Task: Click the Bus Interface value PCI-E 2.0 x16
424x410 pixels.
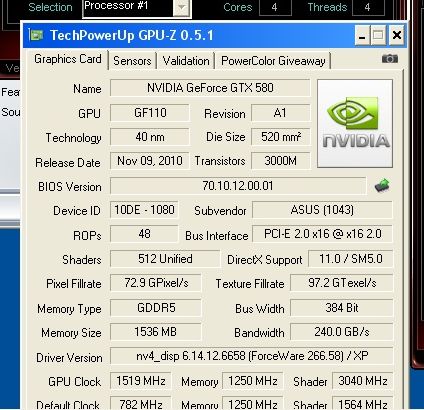Action: 322,234
